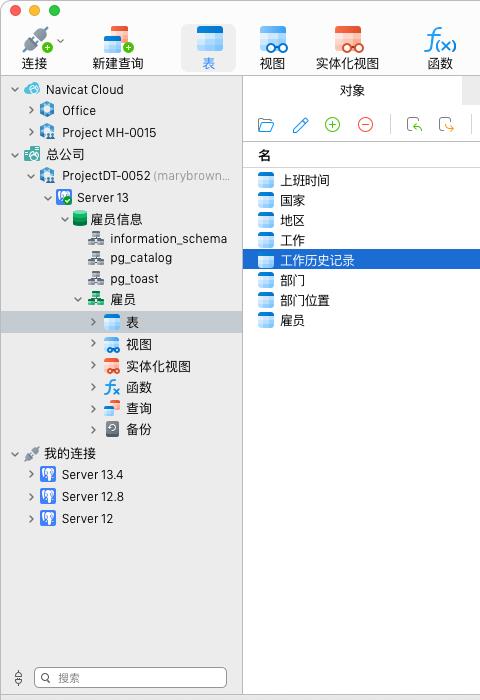This screenshot has width=480, height=700.
Task: Collapse the 总公司 node
Action: [15, 155]
